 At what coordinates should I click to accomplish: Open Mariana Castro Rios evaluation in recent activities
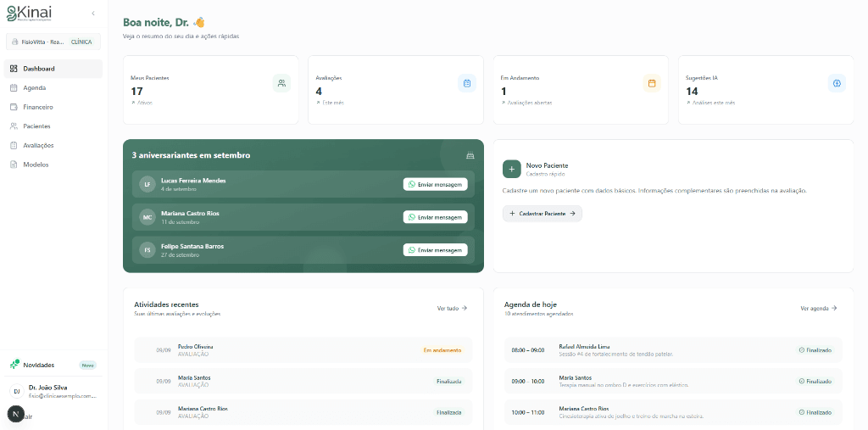pos(303,412)
